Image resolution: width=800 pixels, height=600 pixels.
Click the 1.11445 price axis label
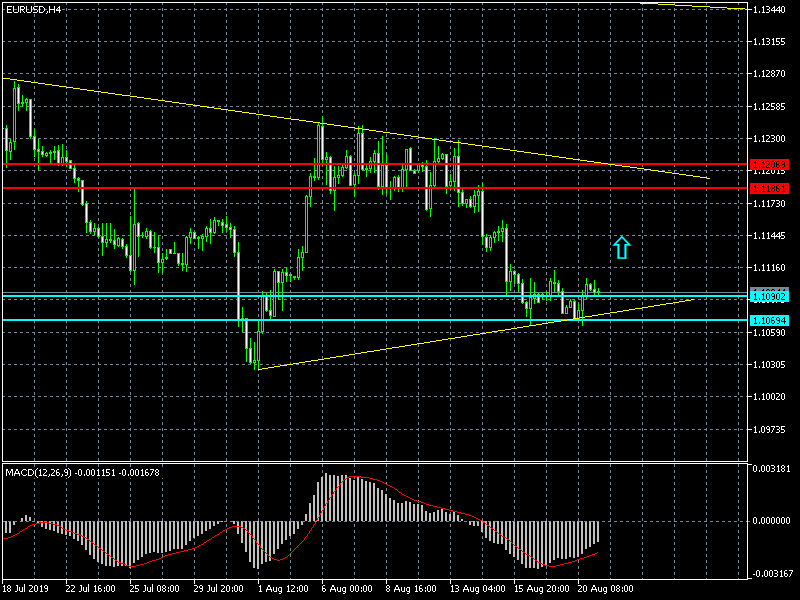tap(769, 236)
